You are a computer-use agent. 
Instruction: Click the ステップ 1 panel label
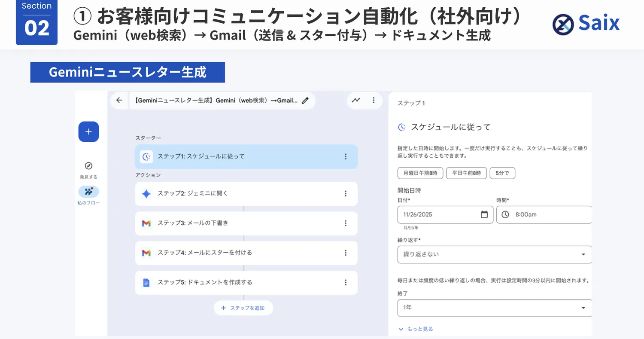click(x=411, y=103)
